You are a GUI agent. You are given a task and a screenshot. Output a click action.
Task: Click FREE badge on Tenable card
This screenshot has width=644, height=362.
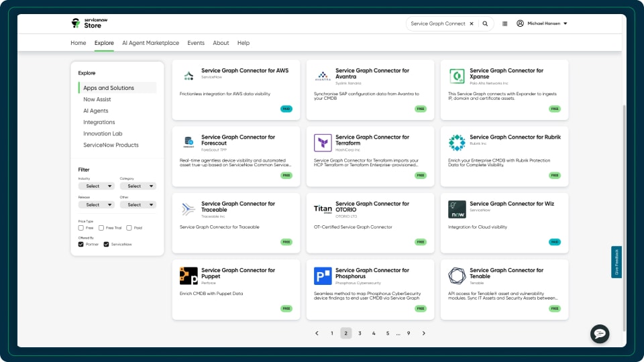(555, 308)
